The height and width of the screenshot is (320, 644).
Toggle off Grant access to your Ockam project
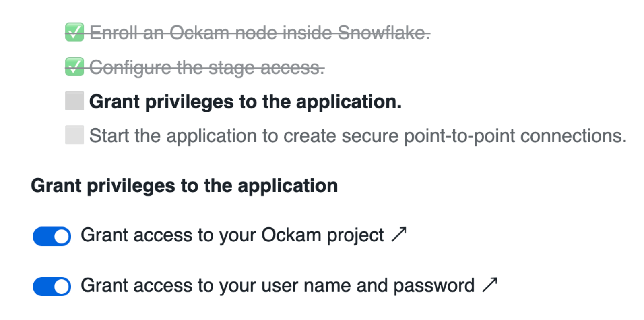(x=52, y=236)
